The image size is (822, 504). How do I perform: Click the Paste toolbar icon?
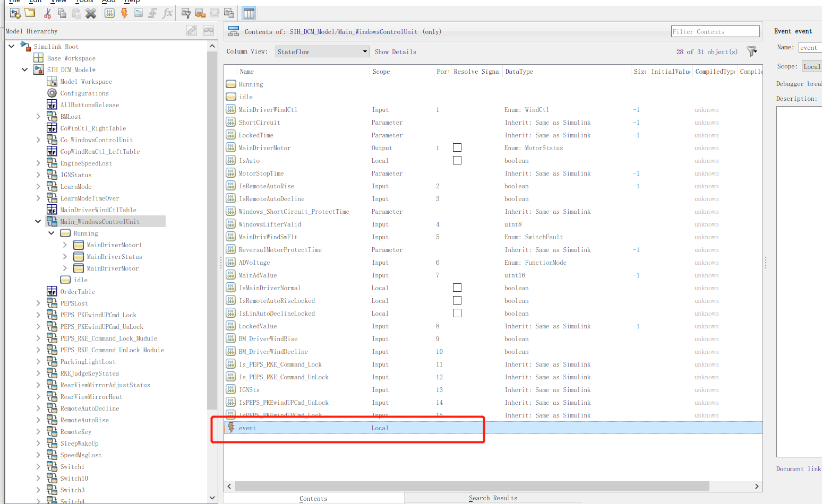tap(76, 13)
